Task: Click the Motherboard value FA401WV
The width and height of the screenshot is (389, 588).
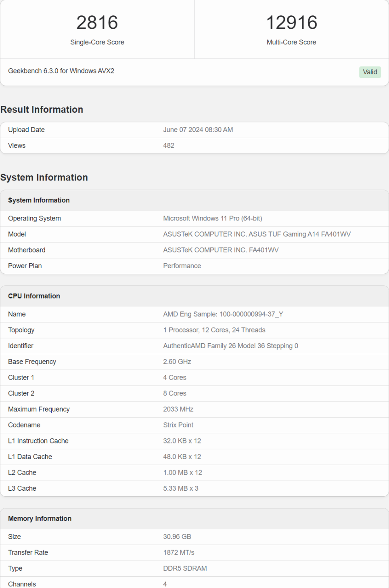Action: 221,250
